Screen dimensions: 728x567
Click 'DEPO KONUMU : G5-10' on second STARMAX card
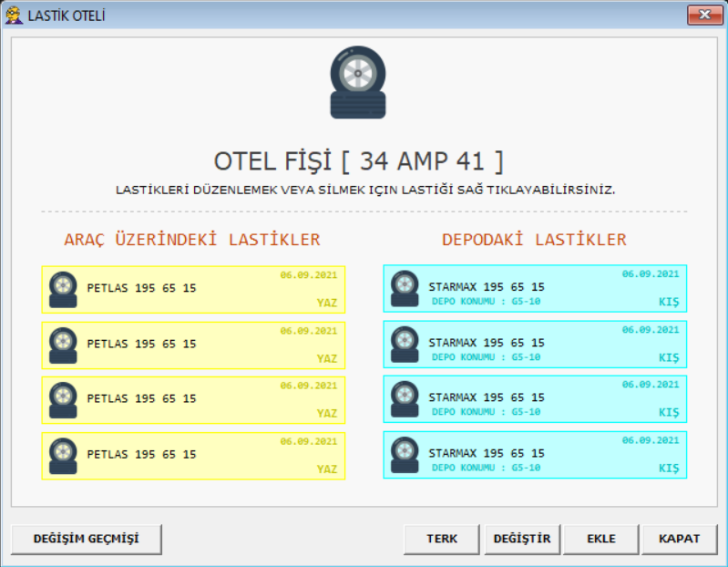pyautogui.click(x=487, y=357)
